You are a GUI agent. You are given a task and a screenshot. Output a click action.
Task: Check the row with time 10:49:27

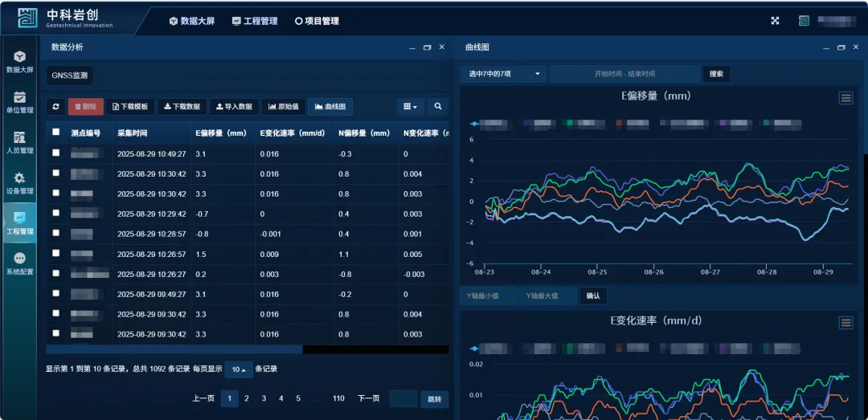[x=56, y=153]
